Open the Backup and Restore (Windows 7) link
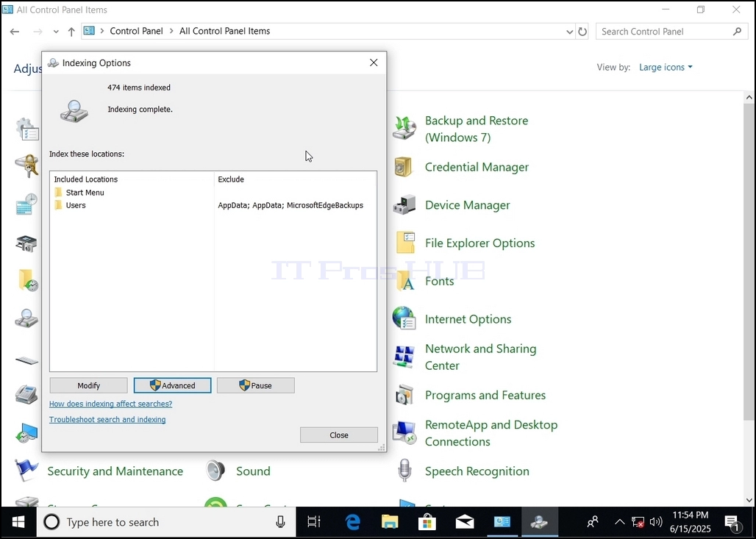 click(x=477, y=129)
